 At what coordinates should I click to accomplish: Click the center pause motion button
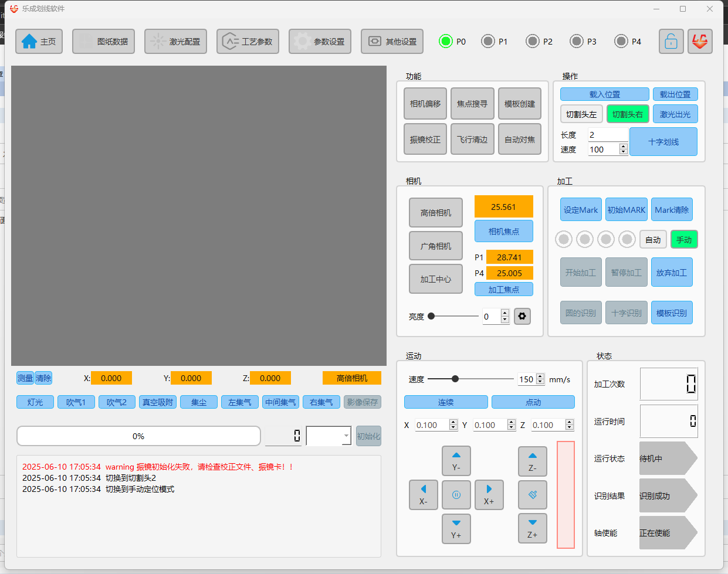click(x=456, y=495)
